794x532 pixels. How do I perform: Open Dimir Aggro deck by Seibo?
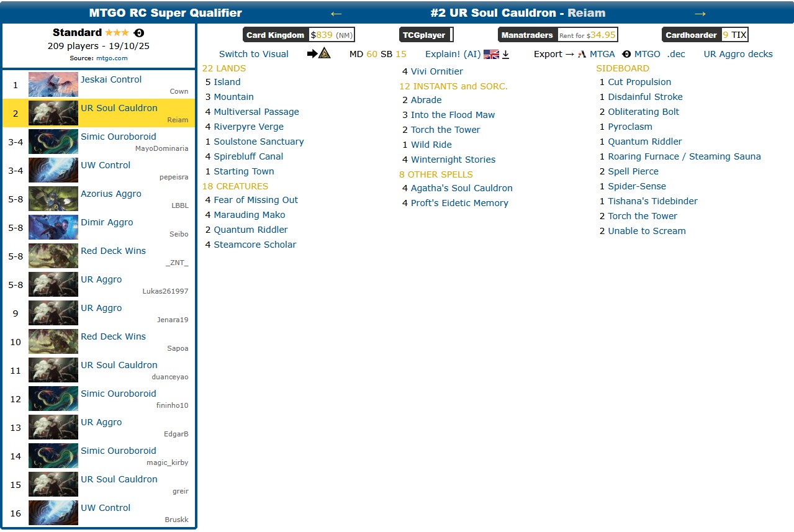[x=107, y=222]
